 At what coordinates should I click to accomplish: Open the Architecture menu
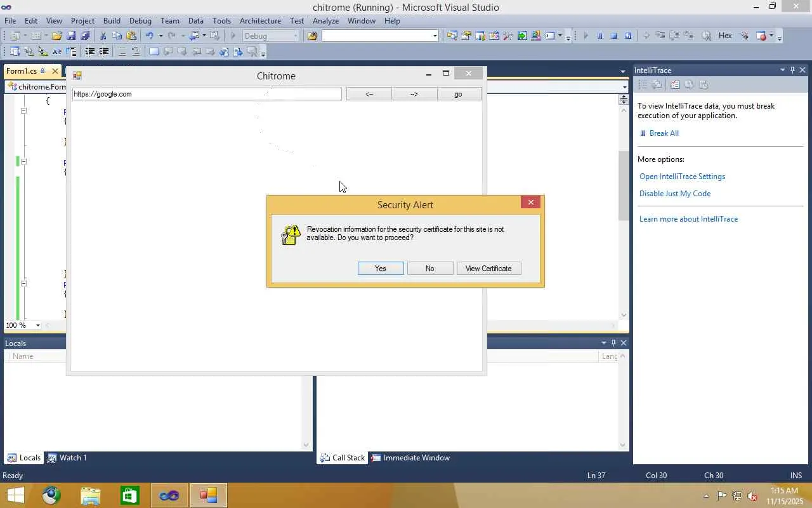click(x=260, y=20)
